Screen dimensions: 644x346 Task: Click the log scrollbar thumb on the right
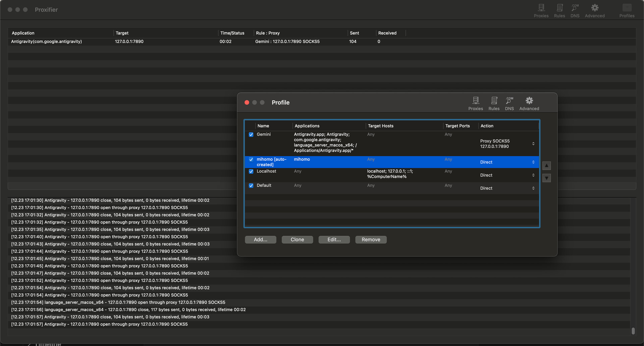(633, 331)
